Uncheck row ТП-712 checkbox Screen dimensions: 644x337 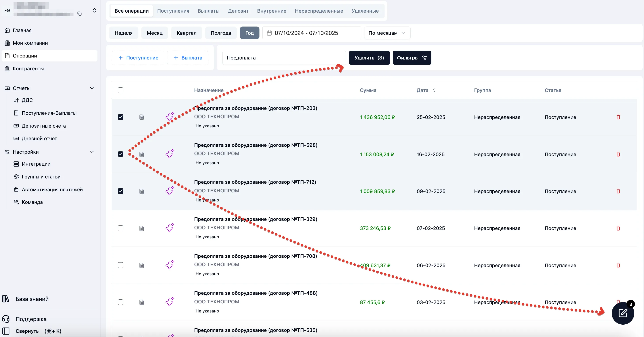[x=120, y=191]
